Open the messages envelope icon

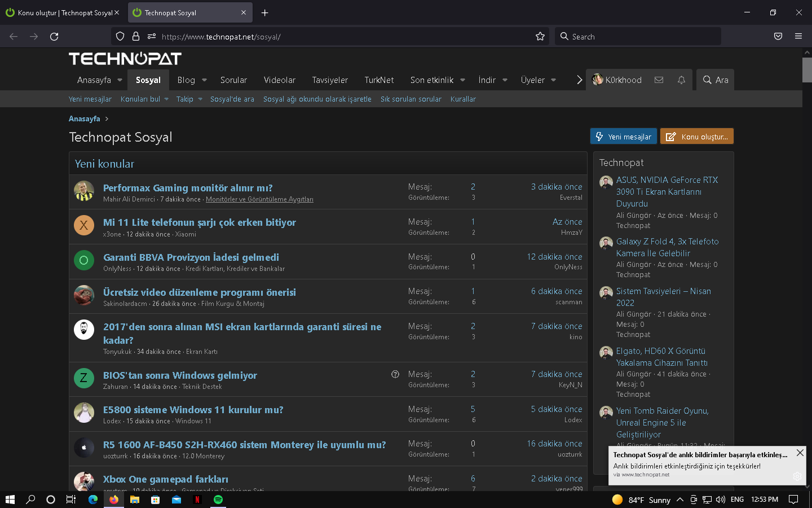point(659,80)
